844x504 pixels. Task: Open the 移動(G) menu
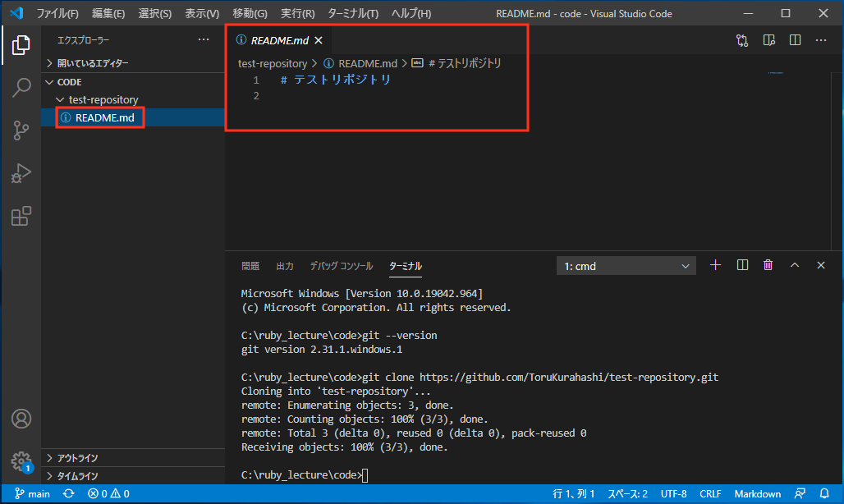250,13
